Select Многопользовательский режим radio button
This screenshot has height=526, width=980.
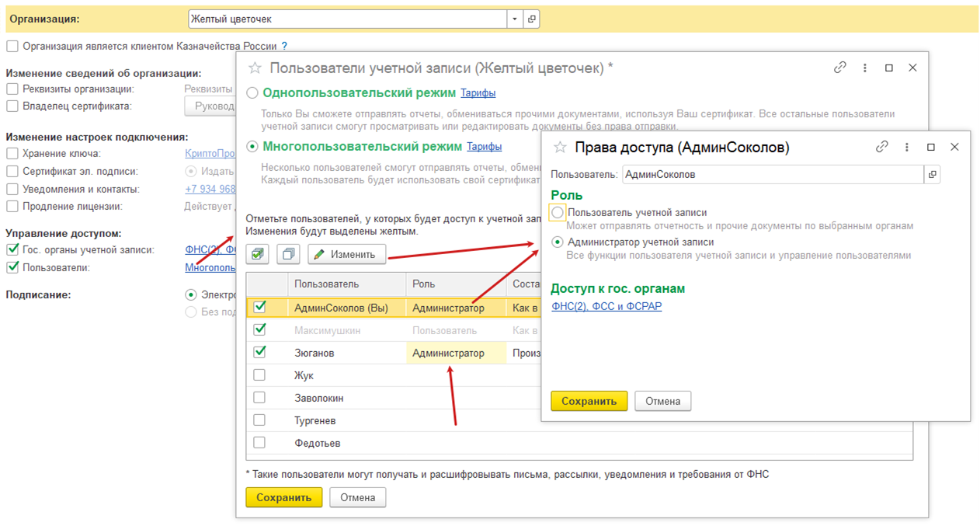point(252,146)
